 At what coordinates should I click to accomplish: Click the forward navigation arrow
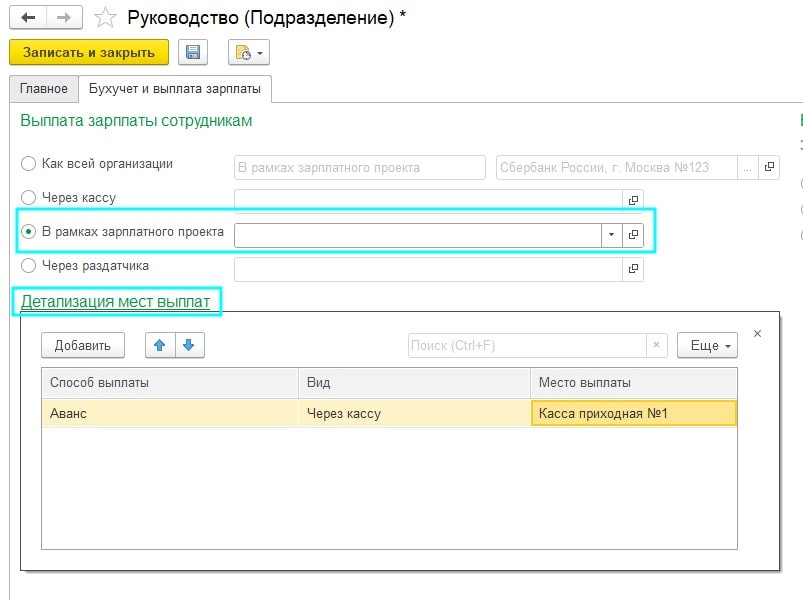click(x=63, y=17)
